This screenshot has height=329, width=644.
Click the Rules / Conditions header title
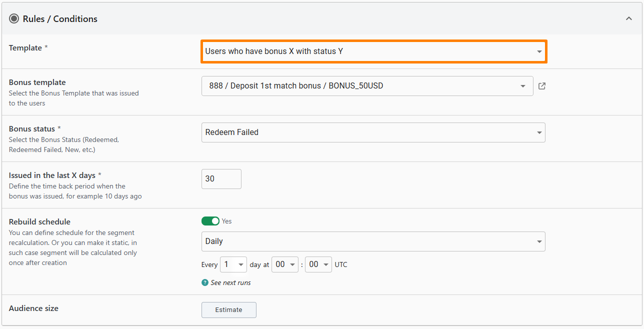coord(60,19)
